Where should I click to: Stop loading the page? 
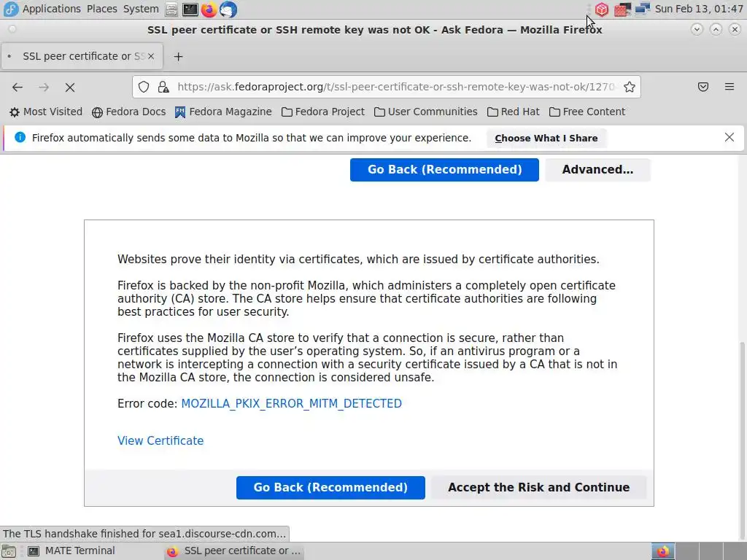click(x=70, y=87)
